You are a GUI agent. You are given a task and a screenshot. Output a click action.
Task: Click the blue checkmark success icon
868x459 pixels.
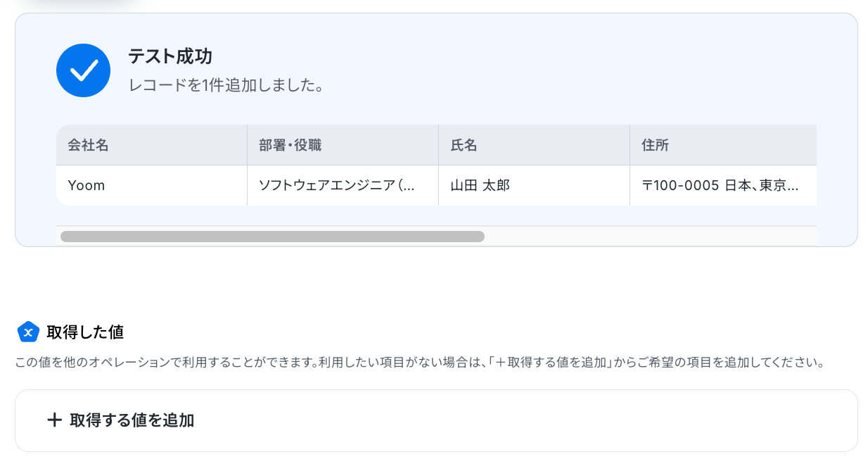(x=83, y=70)
